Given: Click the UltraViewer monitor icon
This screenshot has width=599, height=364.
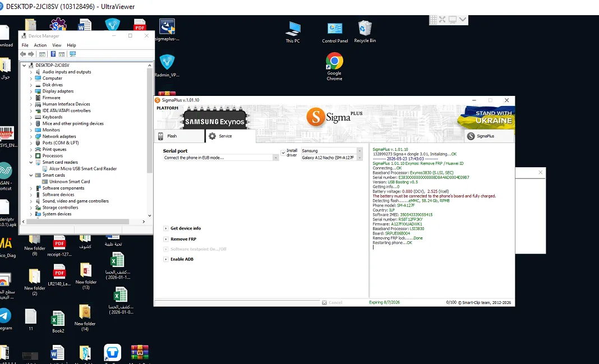Looking at the screenshot, I should 452,20.
